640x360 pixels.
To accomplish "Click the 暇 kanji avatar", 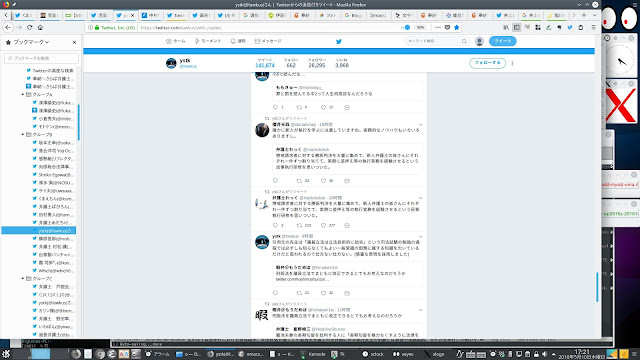I will pyautogui.click(x=262, y=315).
